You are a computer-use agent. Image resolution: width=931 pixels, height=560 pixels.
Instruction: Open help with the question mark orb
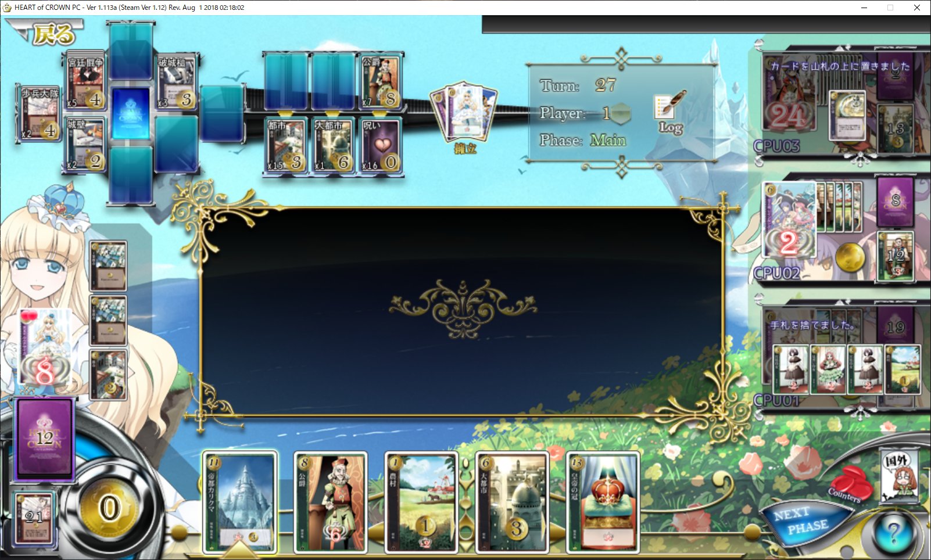pos(893,532)
